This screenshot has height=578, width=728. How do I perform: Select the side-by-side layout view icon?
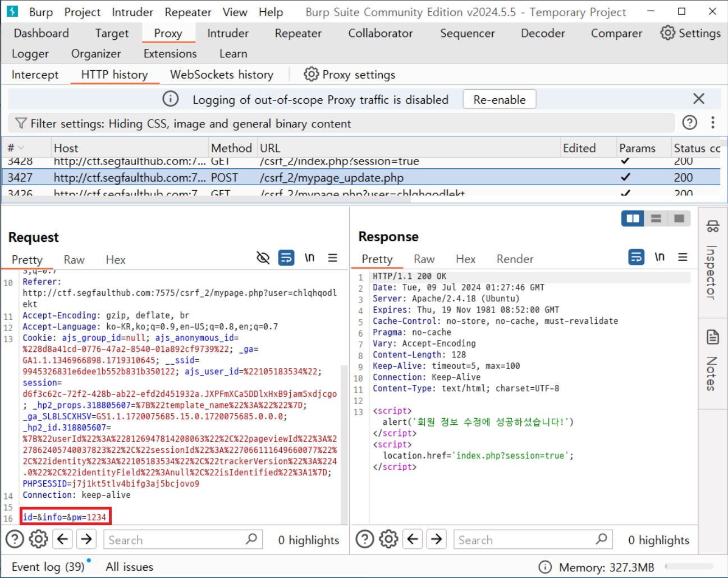tap(633, 218)
